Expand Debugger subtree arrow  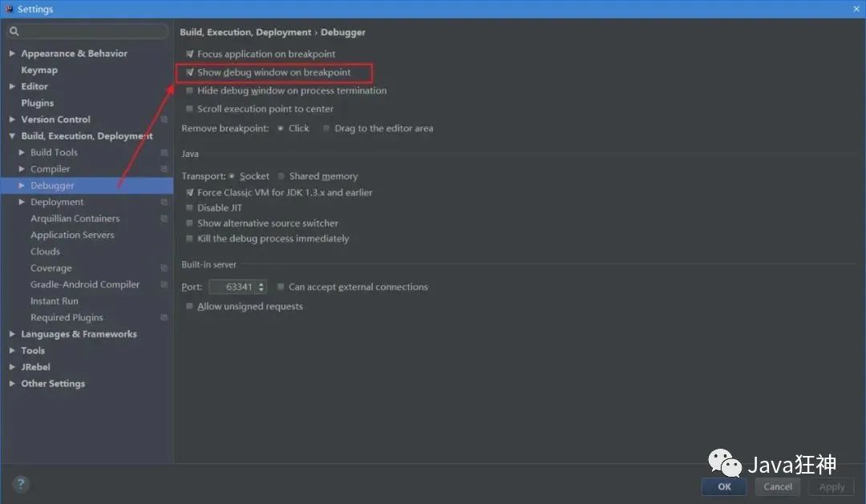click(x=22, y=185)
